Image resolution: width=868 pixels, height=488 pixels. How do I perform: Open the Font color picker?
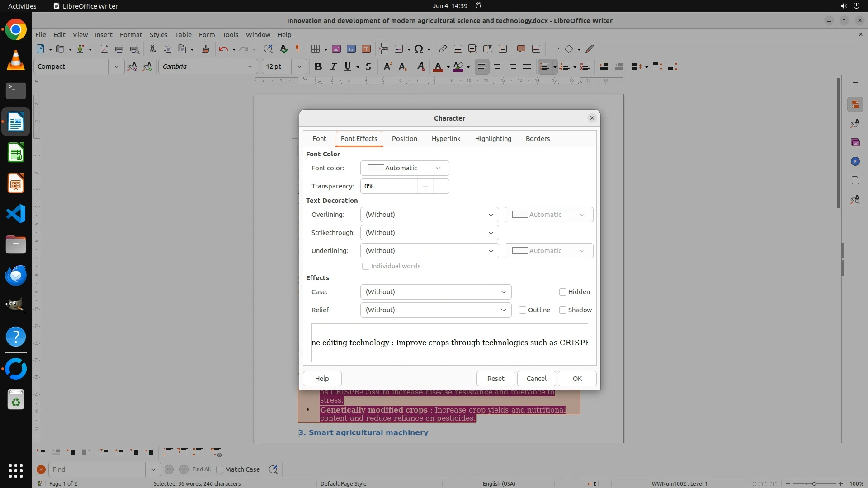point(404,168)
